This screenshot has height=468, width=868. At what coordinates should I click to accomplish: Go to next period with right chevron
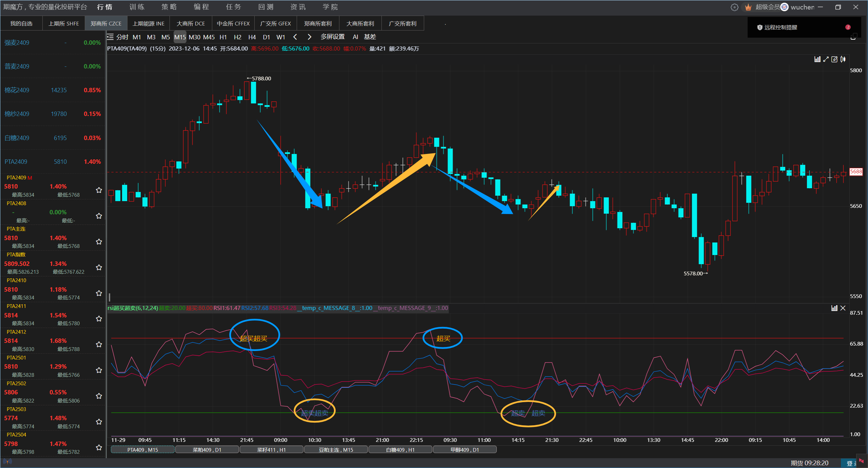[x=309, y=37]
